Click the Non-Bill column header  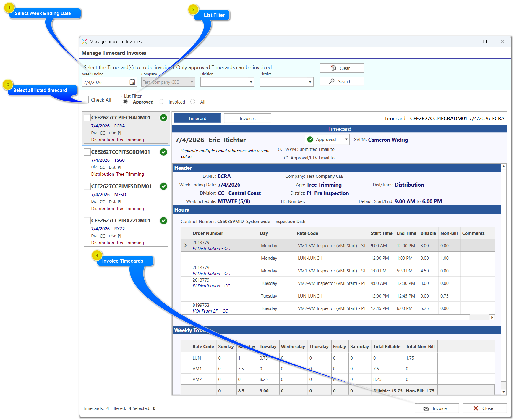click(449, 233)
